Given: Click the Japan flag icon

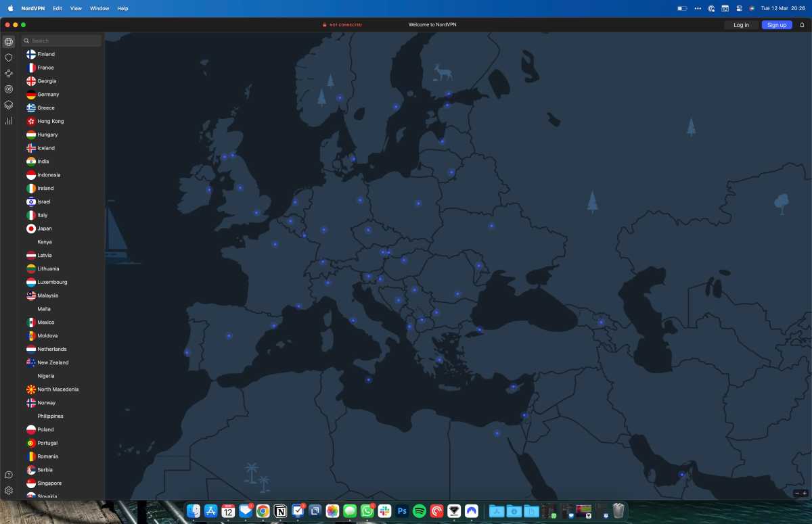Looking at the screenshot, I should (x=31, y=229).
